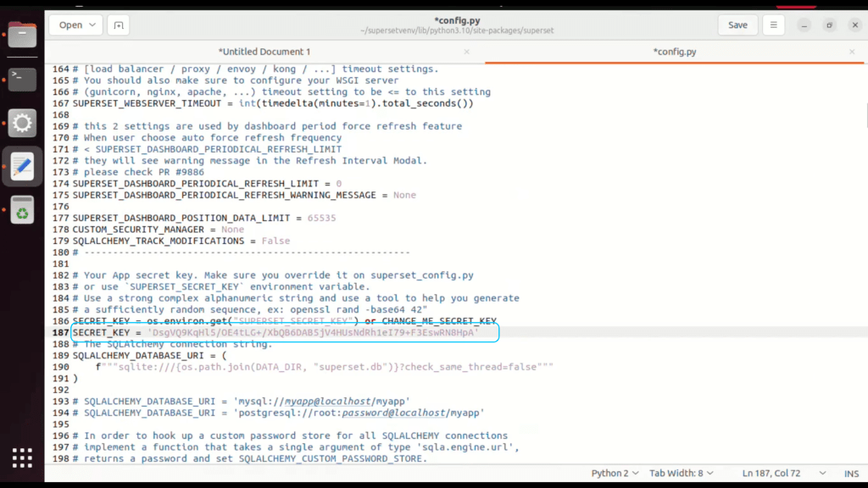Viewport: 868px width, 488px height.
Task: Open the Files app from the dock
Action: coord(22,36)
